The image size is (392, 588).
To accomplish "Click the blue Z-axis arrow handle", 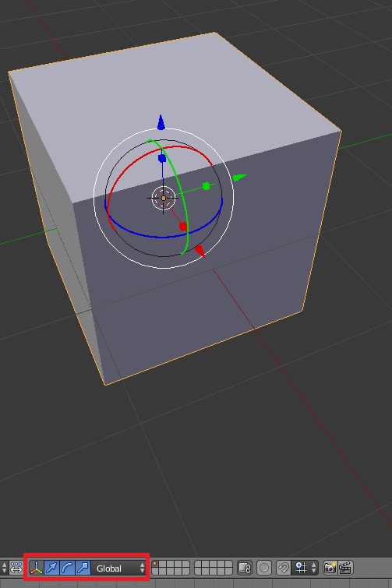I will click(x=161, y=122).
